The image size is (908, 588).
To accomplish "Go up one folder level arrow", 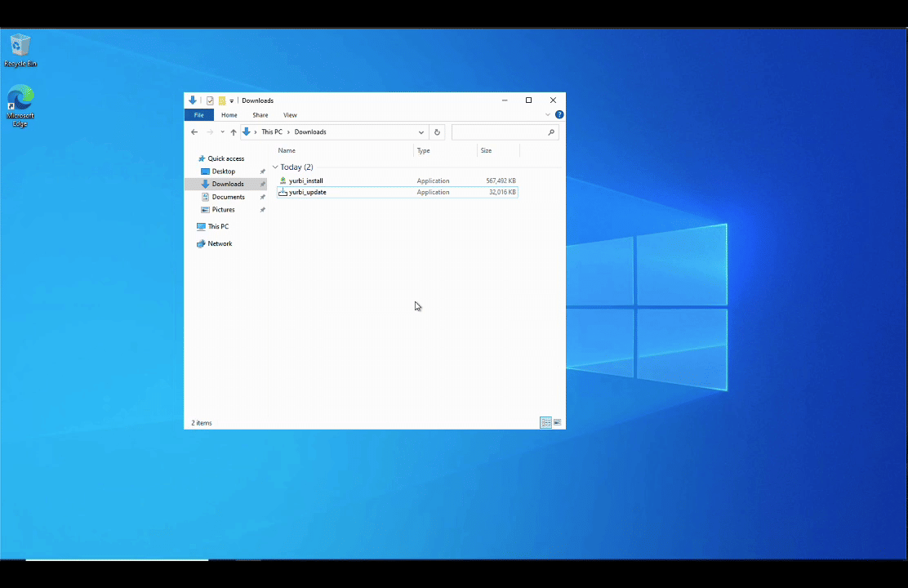I will [234, 132].
